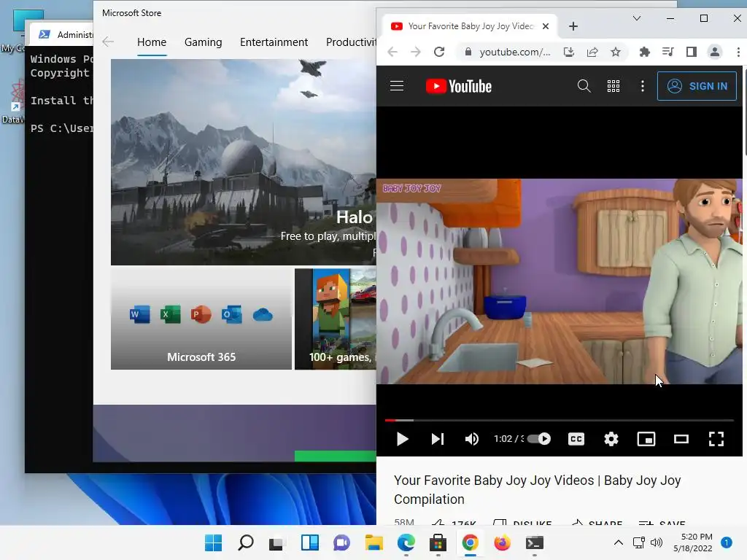Skip to the next video
Viewport: 747px width, 560px height.
[438, 439]
